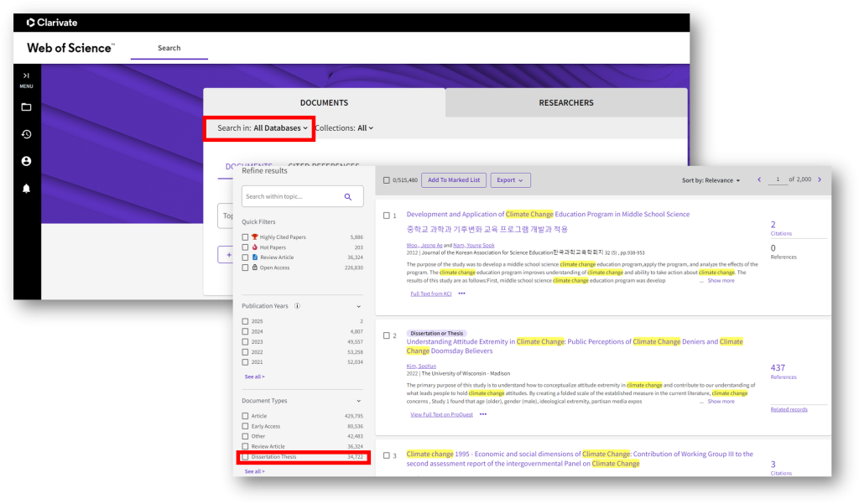Collapse the Publication Years section
This screenshot has width=859, height=504.
pyautogui.click(x=359, y=306)
